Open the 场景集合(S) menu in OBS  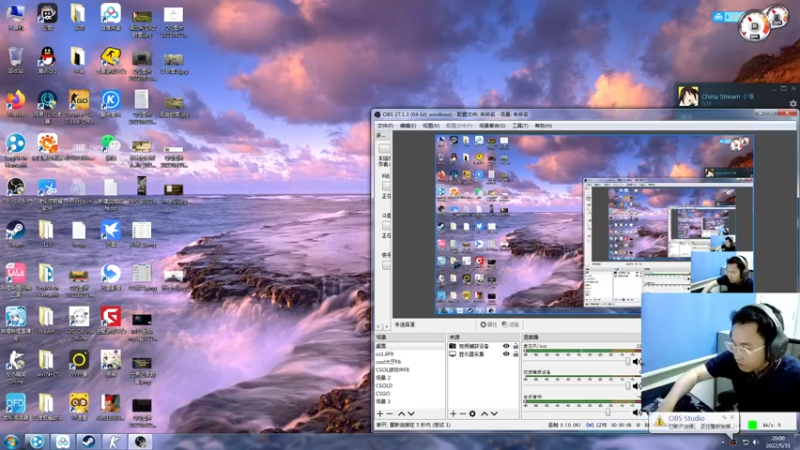click(492, 126)
